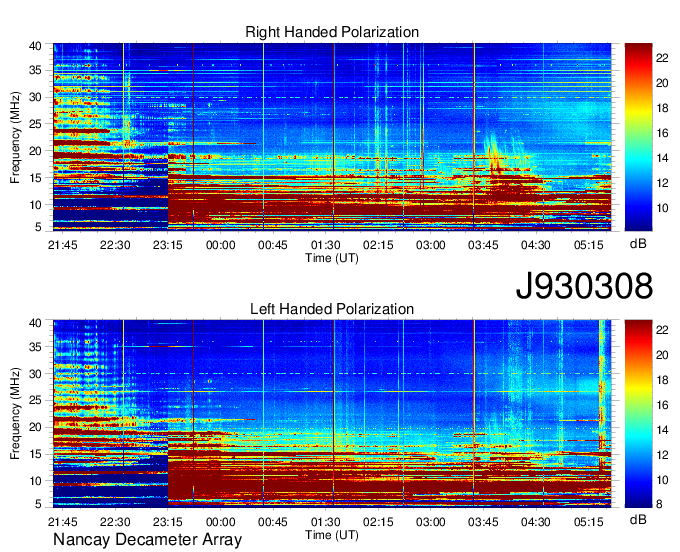The image size is (680, 552).
Task: Click the 16 value on the upper color scale
Action: coord(662,133)
